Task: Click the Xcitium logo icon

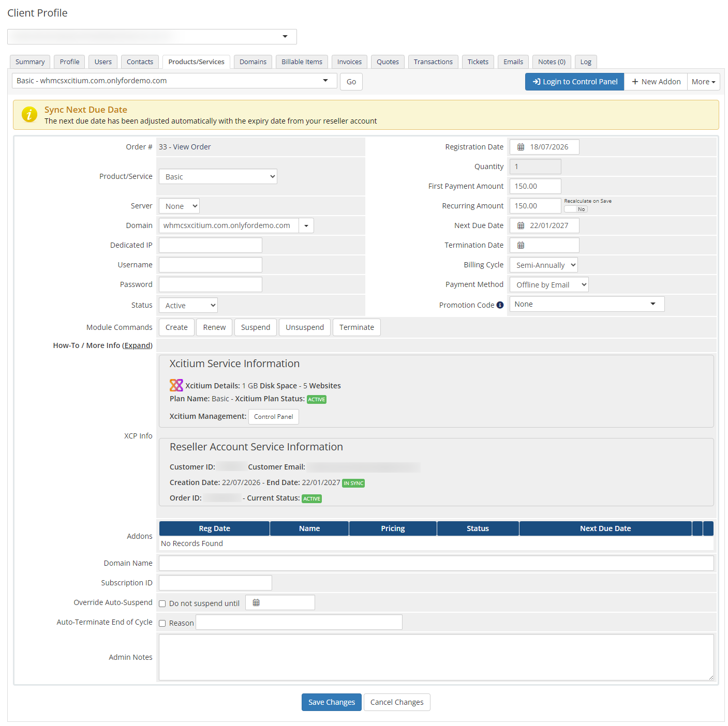Action: tap(176, 385)
